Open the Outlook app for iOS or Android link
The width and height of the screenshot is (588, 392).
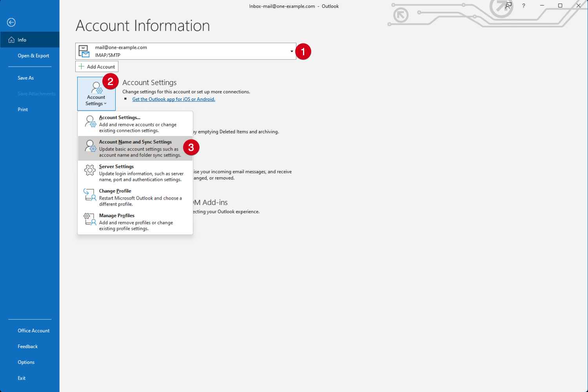(x=173, y=99)
